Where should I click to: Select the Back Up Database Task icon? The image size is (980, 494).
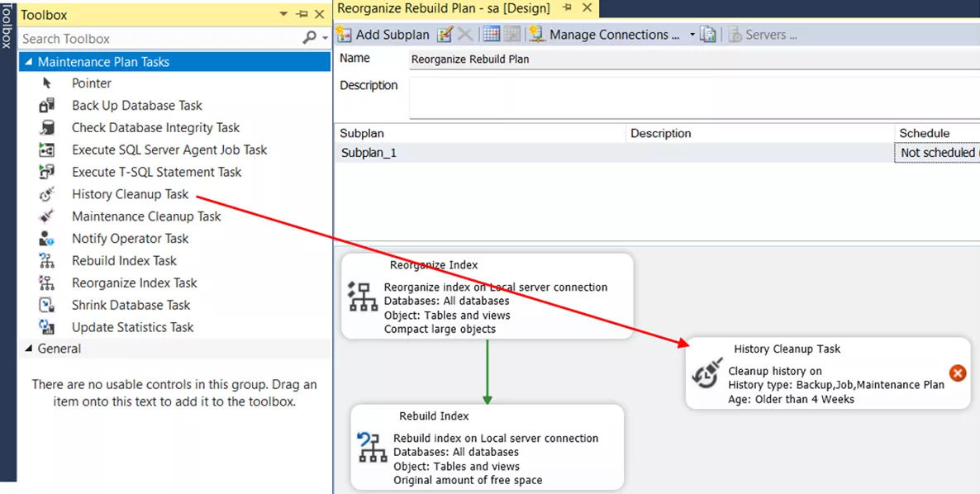tap(47, 106)
